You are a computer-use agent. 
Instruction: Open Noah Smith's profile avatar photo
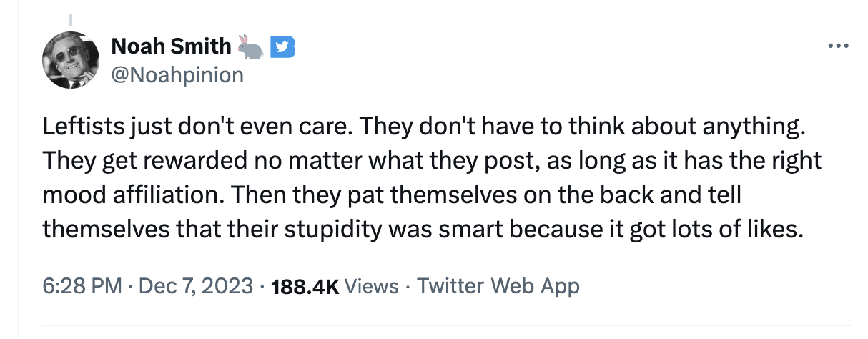(71, 62)
